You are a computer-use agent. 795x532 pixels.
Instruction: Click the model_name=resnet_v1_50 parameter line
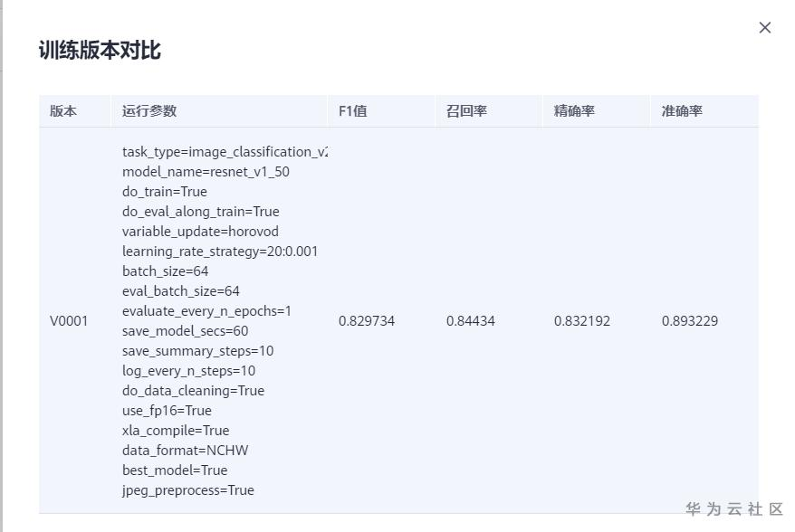[x=206, y=172]
